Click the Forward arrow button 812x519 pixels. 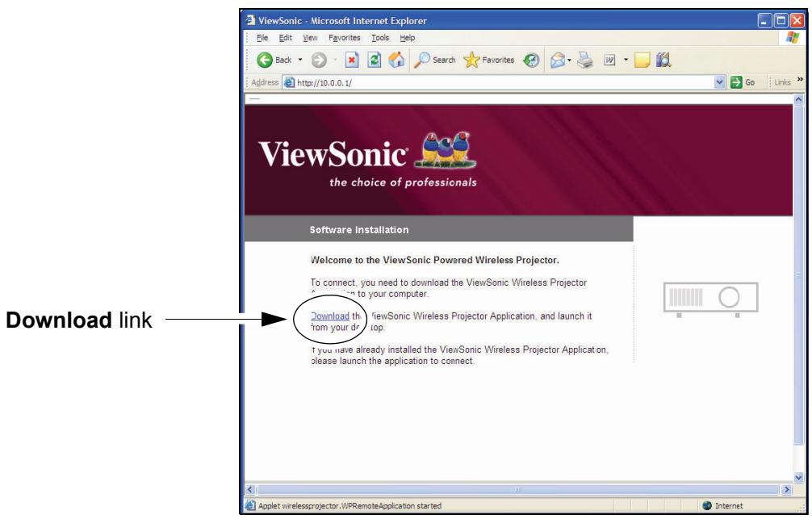[319, 60]
